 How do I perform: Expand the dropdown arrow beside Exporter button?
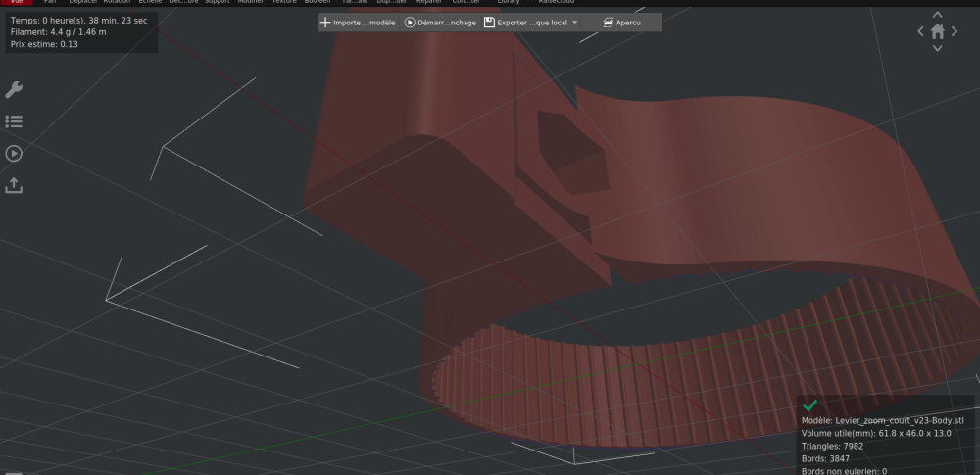575,23
